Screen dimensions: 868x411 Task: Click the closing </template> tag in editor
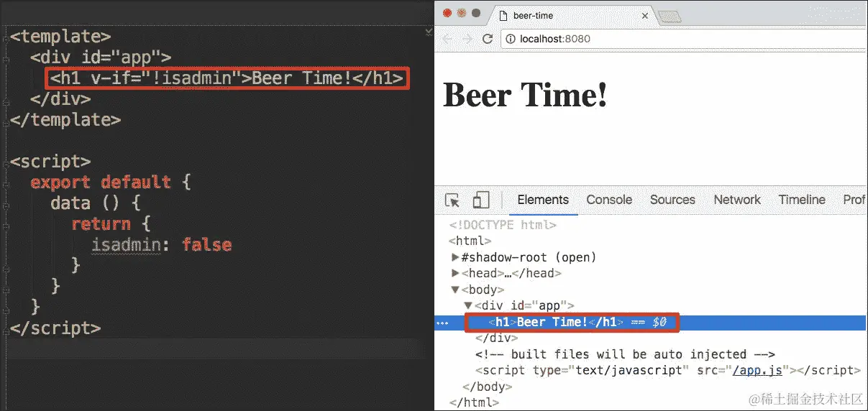click(65, 120)
